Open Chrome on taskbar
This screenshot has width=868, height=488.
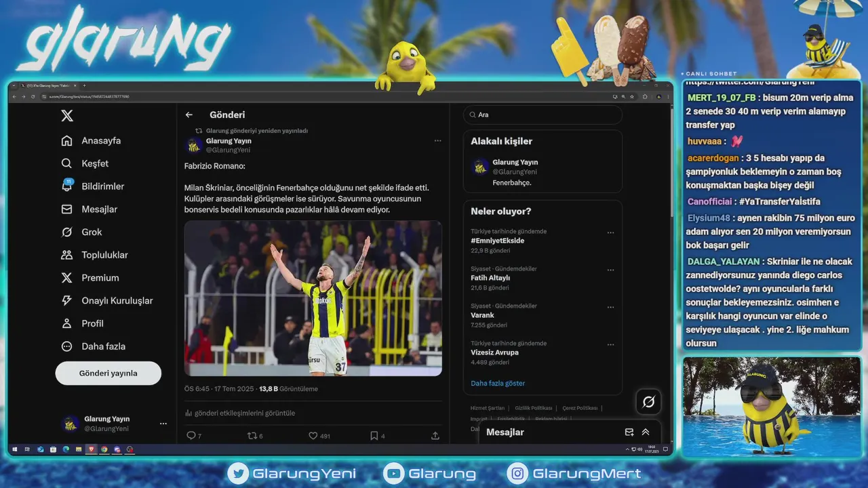(x=104, y=449)
